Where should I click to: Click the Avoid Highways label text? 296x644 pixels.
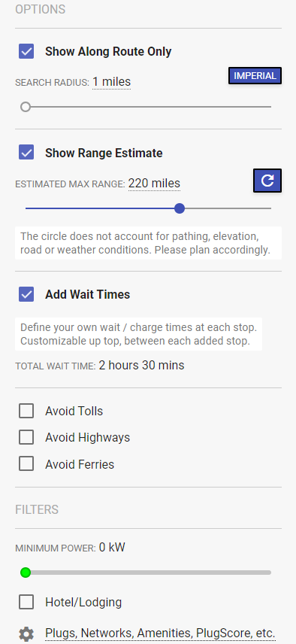(x=87, y=438)
